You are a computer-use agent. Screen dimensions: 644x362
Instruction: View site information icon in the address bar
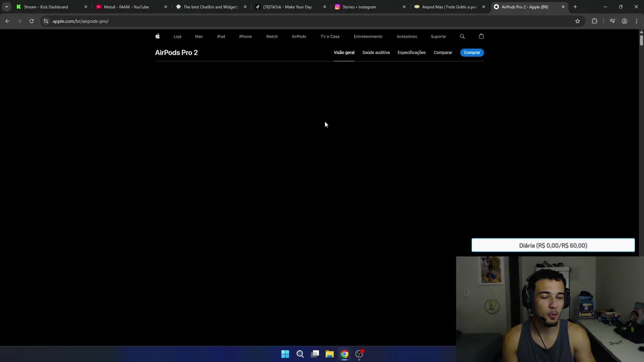click(46, 21)
